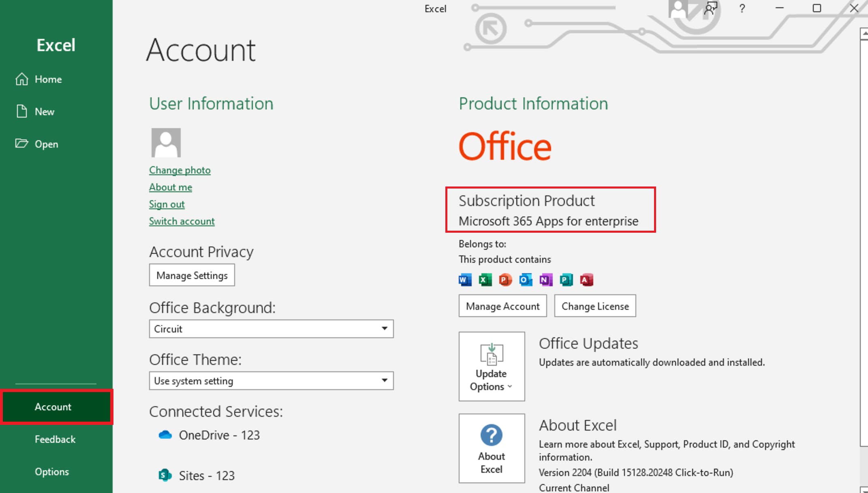This screenshot has height=493, width=868.
Task: Click the Word icon under product contains
Action: (465, 280)
